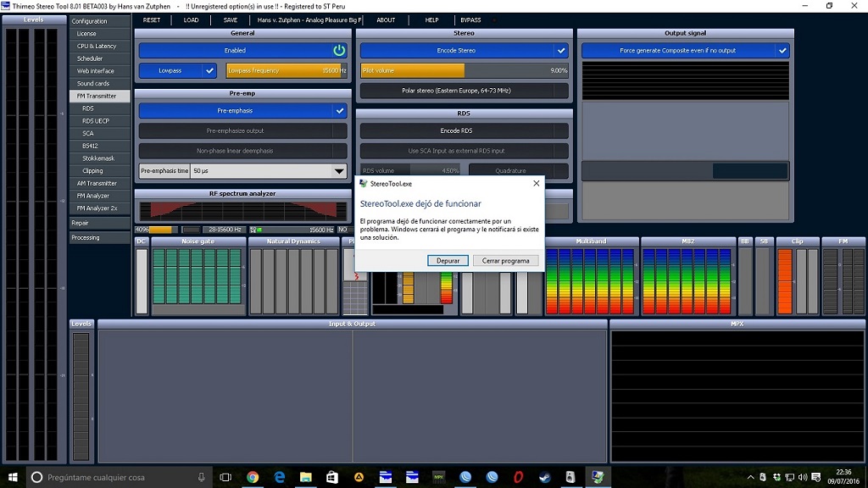Open Task View on the taskbar
The width and height of the screenshot is (868, 488).
[225, 477]
